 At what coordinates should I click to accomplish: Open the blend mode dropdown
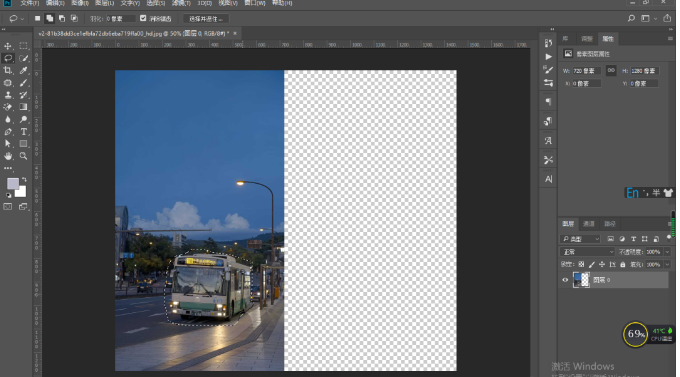click(587, 252)
